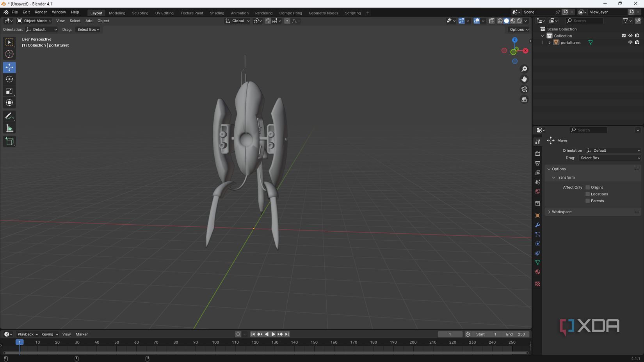Click the pan hand viewport icon
The width and height of the screenshot is (644, 362).
pyautogui.click(x=524, y=79)
